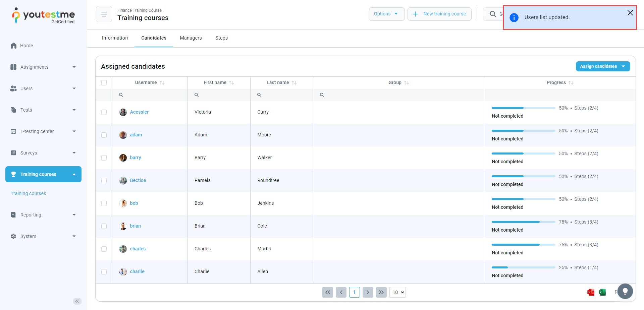The image size is (644, 310).
Task: Dismiss the Users list updated notification
Action: (630, 13)
